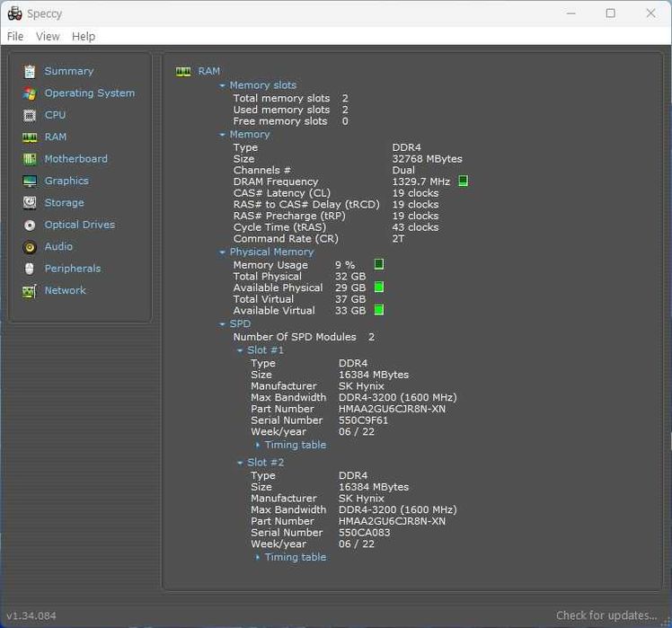
Task: Collapse the Memory group
Action: tap(222, 135)
